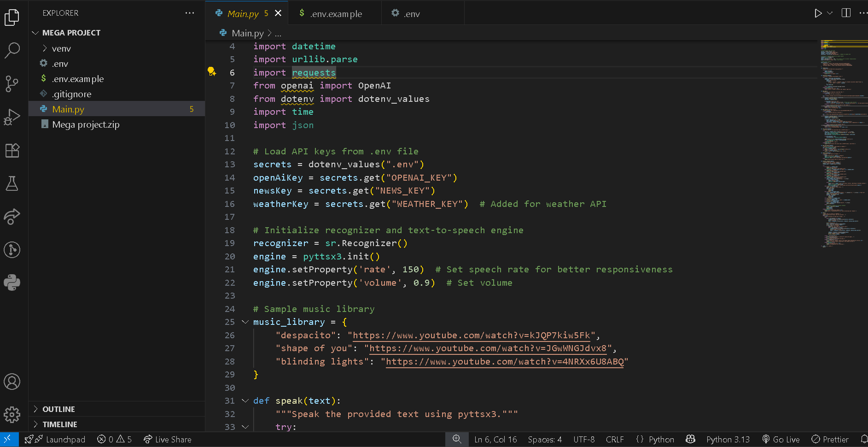Start Go Live server

[x=781, y=440]
